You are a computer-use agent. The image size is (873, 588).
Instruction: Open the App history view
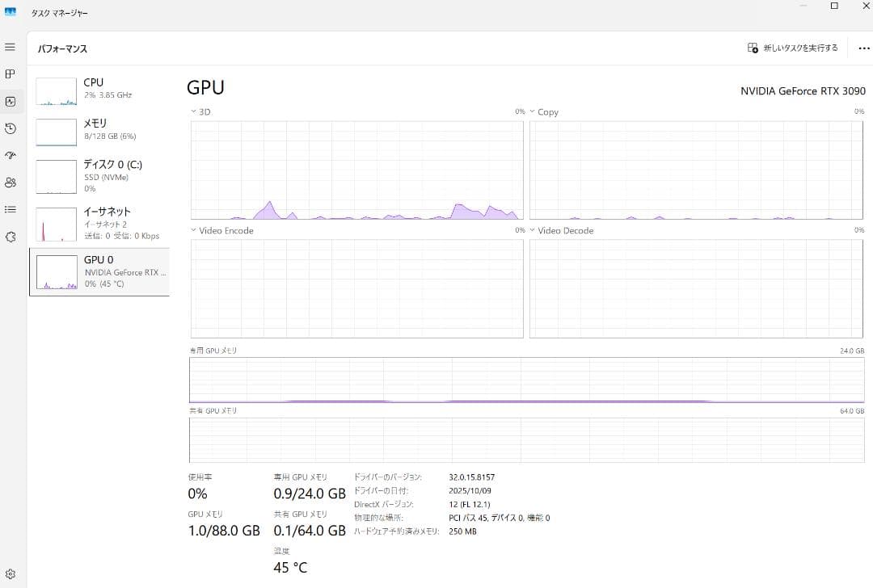(x=10, y=128)
